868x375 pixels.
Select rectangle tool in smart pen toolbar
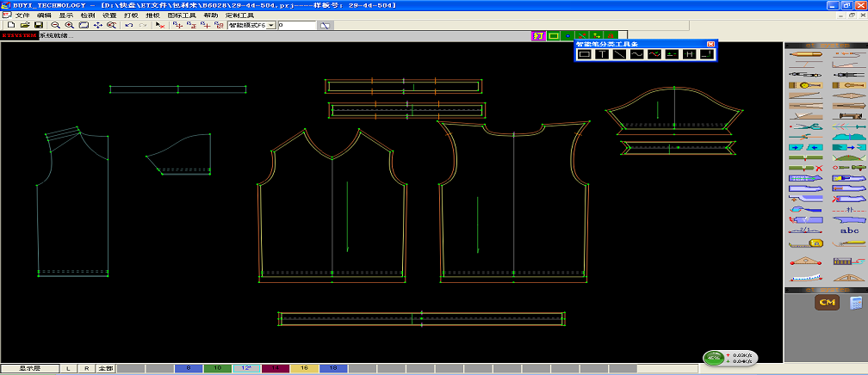click(x=584, y=54)
